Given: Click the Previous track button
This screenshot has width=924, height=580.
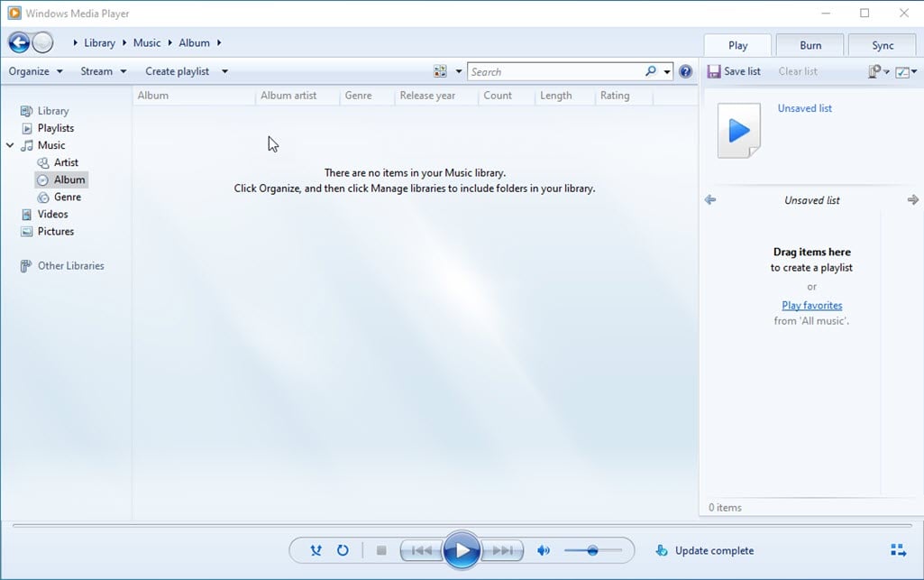Looking at the screenshot, I should coord(421,550).
